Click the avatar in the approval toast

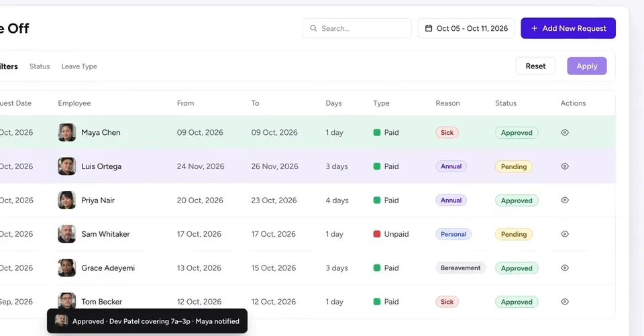(x=61, y=321)
